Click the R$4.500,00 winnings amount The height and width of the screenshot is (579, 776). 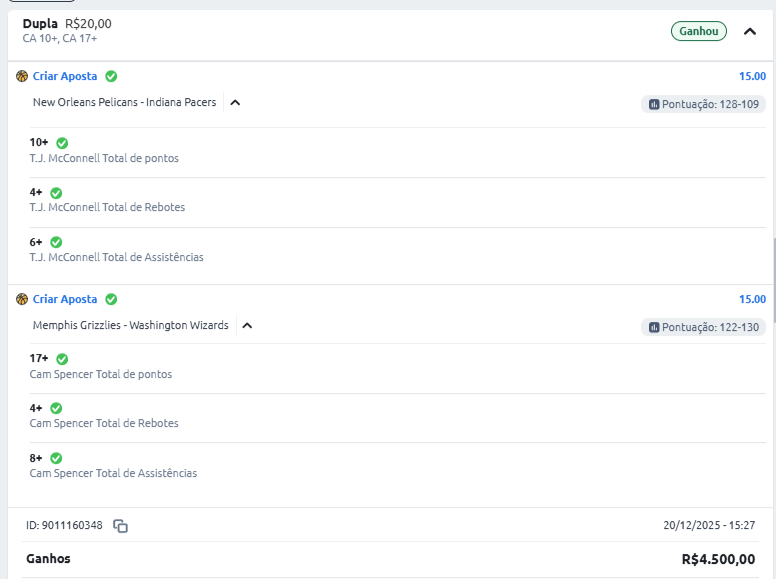(718, 559)
